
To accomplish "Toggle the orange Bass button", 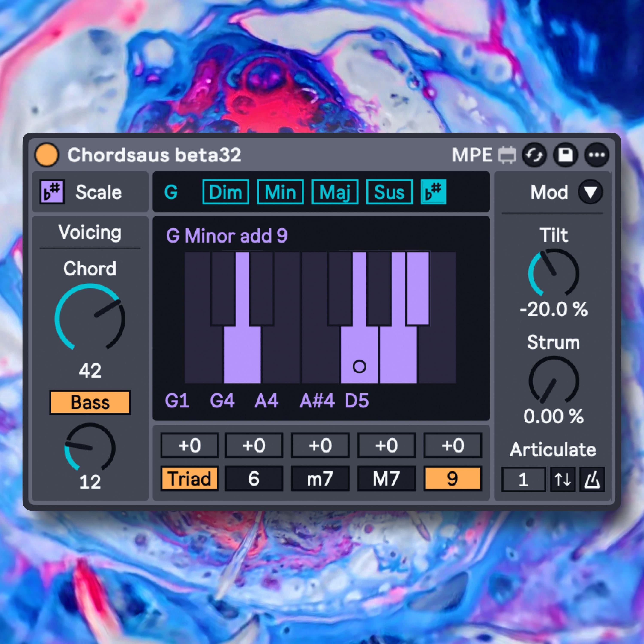I will point(90,402).
